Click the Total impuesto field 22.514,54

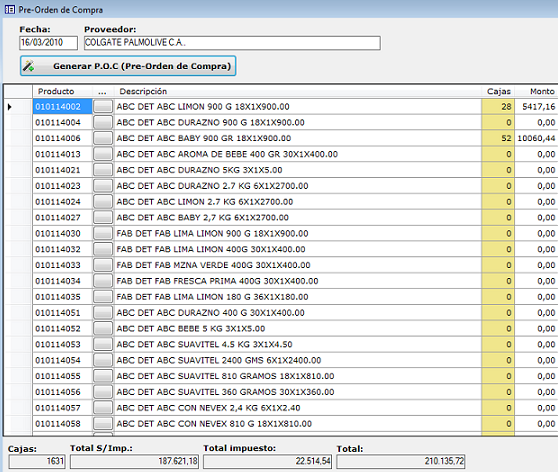[x=268, y=461]
